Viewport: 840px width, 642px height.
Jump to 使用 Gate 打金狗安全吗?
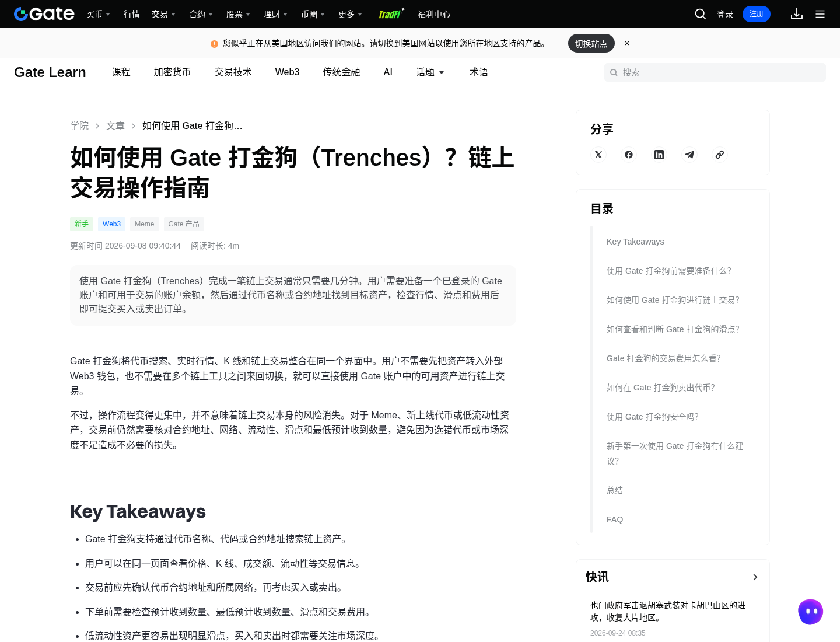652,417
